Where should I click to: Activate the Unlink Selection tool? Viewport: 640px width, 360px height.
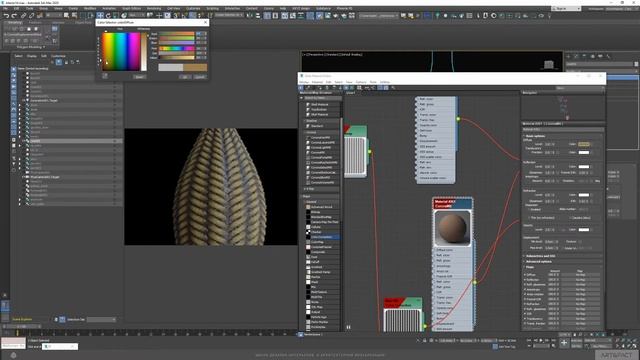(31, 16)
